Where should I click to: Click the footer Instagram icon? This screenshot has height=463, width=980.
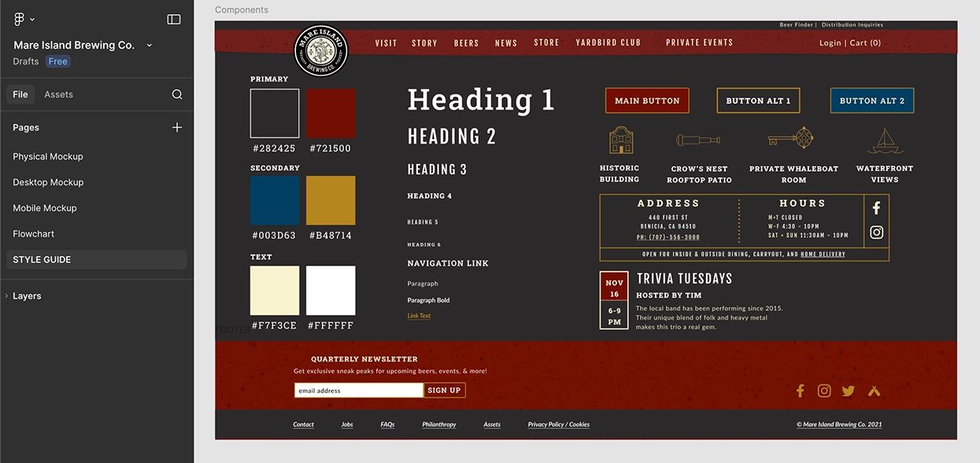pos(824,391)
